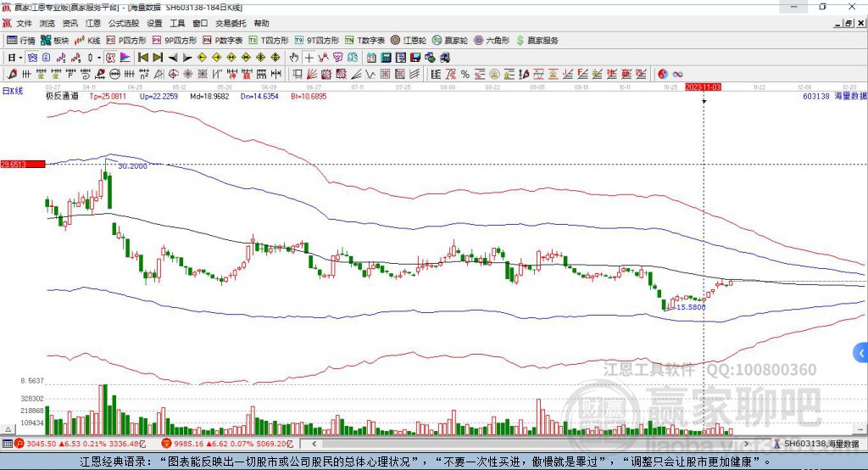Viewport: 868px width, 470px height.
Task: Open the calculator tool icon
Action: tap(386, 58)
